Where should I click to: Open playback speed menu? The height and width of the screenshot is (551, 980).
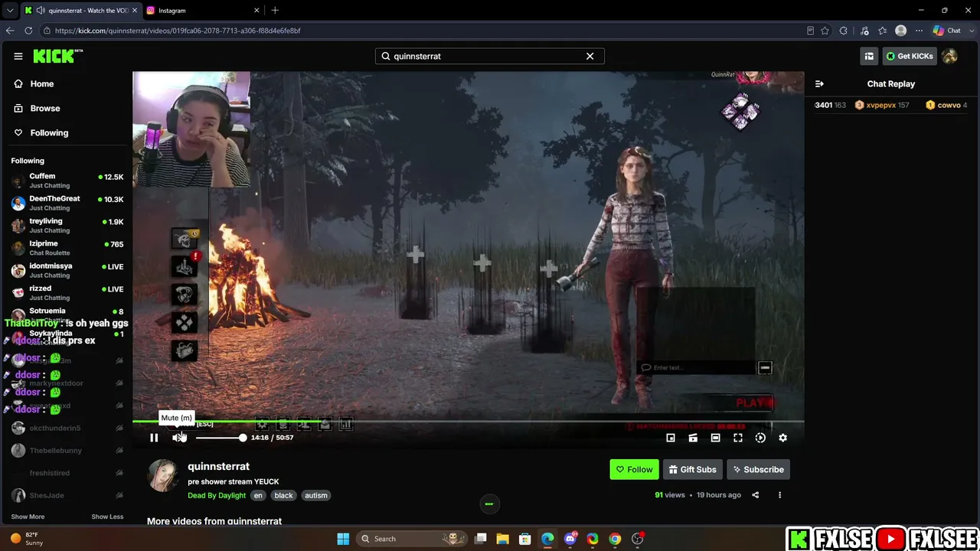[760, 438]
